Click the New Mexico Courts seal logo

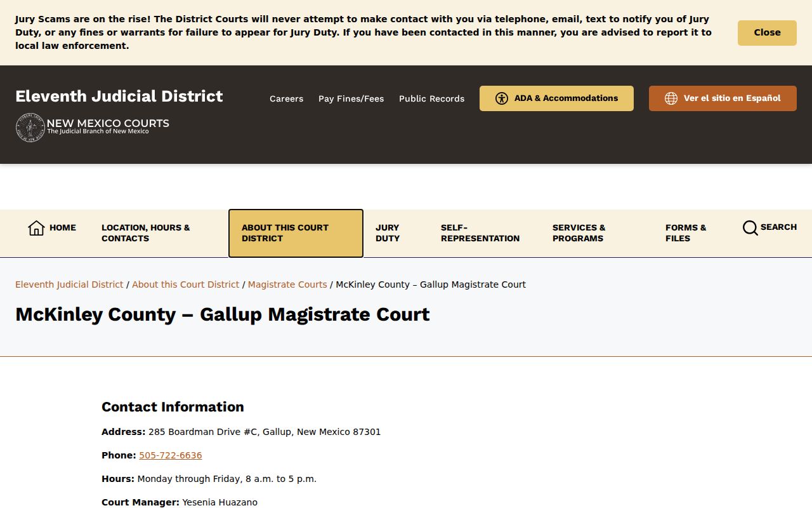30,128
